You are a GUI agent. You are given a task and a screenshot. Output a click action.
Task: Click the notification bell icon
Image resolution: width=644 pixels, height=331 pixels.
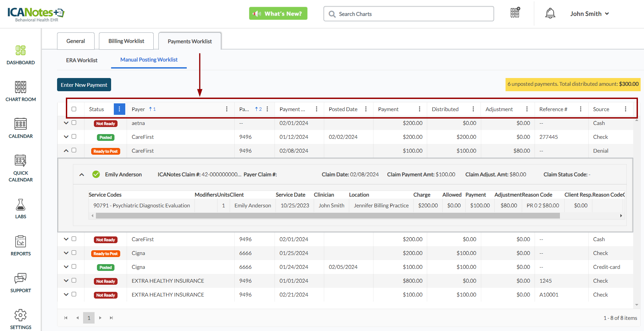550,14
